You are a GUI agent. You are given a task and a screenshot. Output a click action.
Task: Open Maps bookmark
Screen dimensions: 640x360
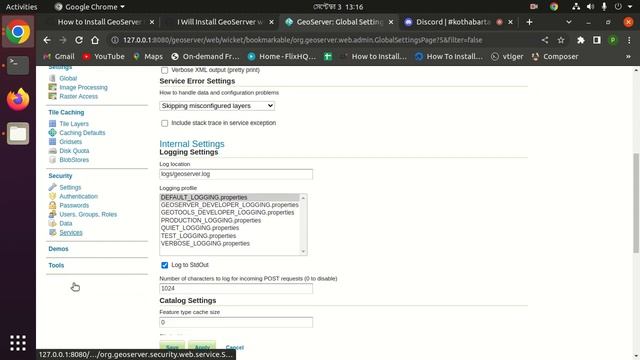tap(148, 56)
